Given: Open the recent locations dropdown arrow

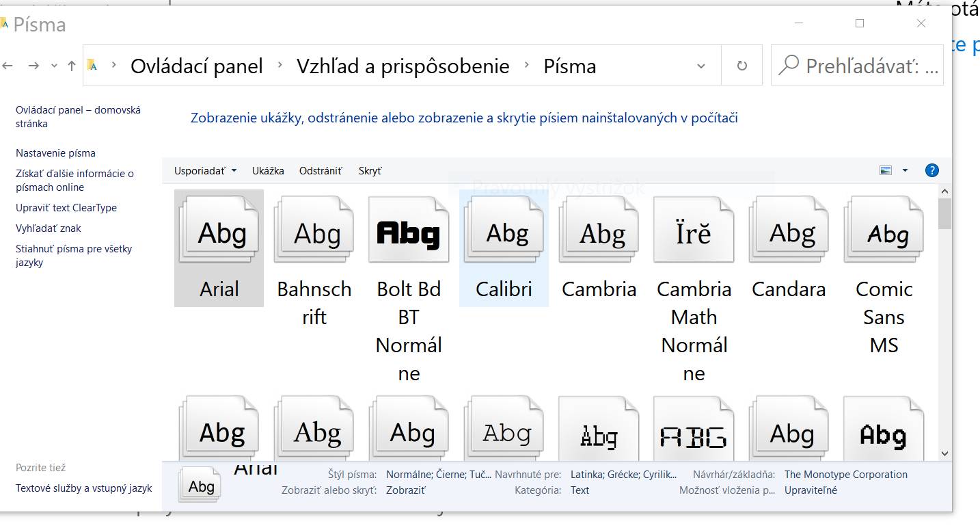Looking at the screenshot, I should tap(55, 66).
